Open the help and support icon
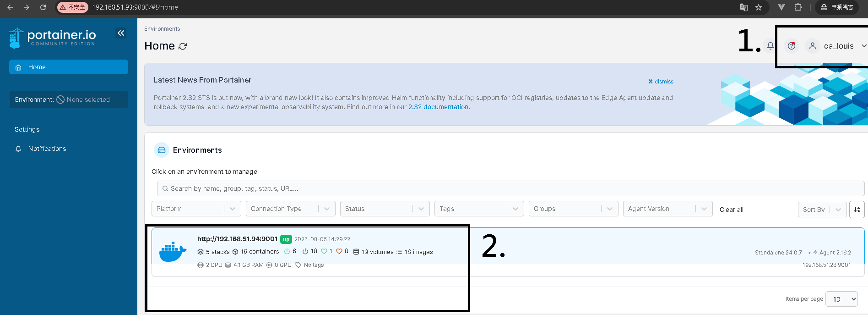 pyautogui.click(x=792, y=46)
